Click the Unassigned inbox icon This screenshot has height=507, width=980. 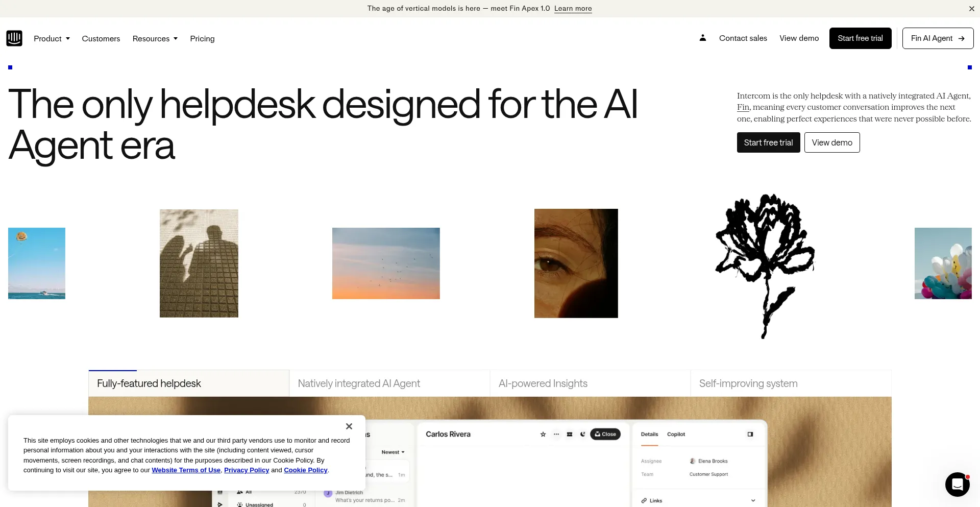point(240,504)
